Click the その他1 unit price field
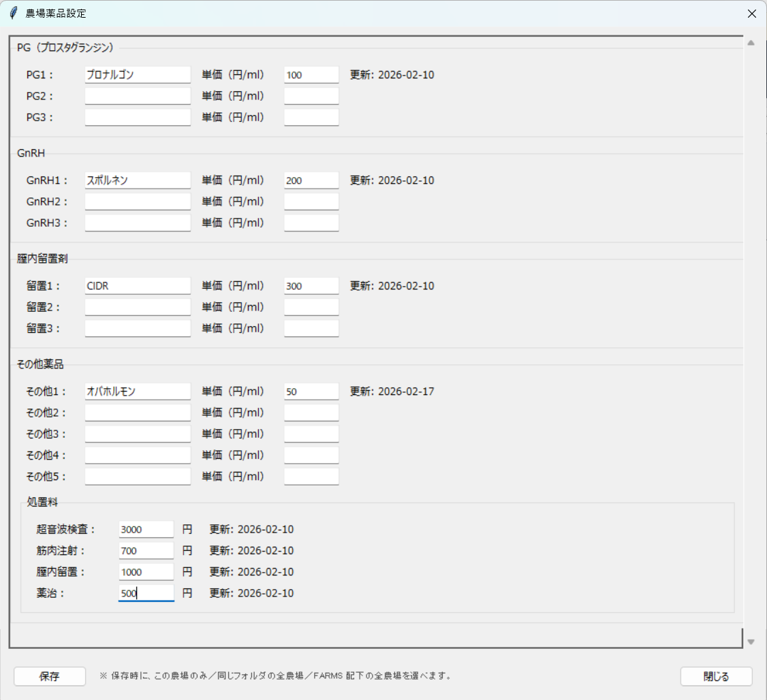This screenshot has height=700, width=767. 311,392
